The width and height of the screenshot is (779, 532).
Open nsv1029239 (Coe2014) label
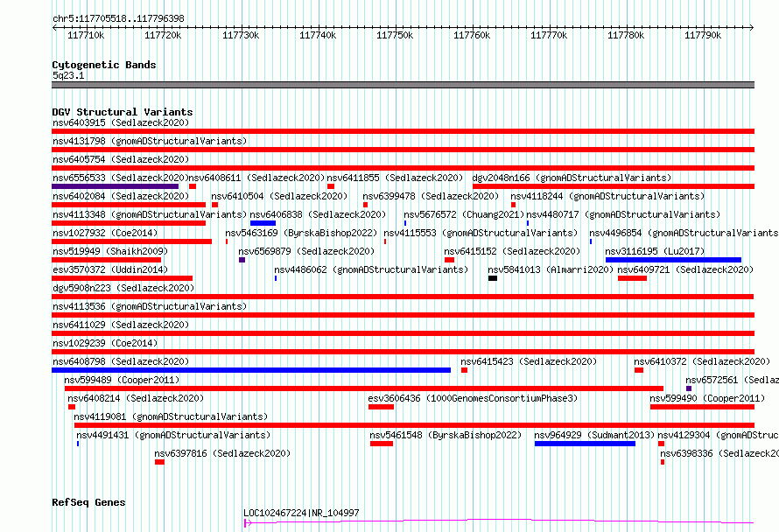(x=105, y=343)
